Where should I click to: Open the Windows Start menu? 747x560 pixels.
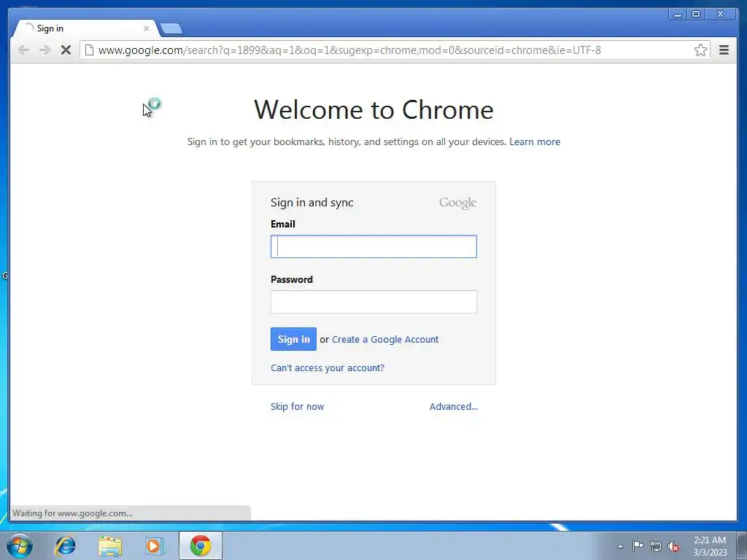[20, 545]
